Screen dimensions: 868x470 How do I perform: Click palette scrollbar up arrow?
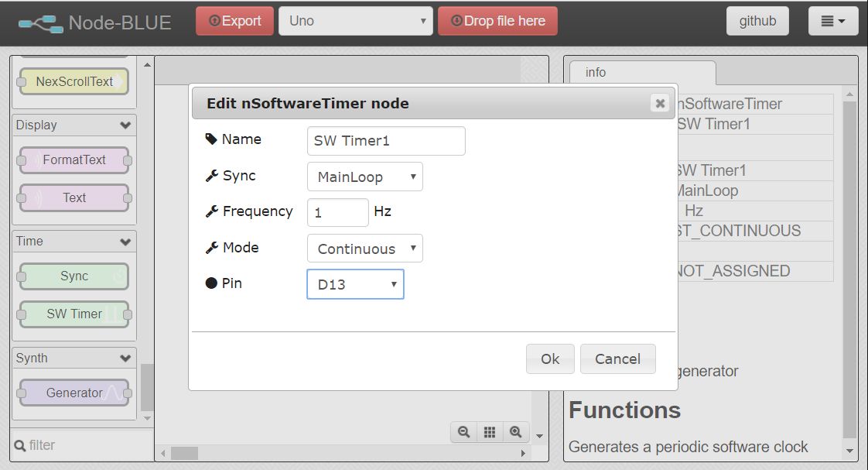(x=147, y=65)
